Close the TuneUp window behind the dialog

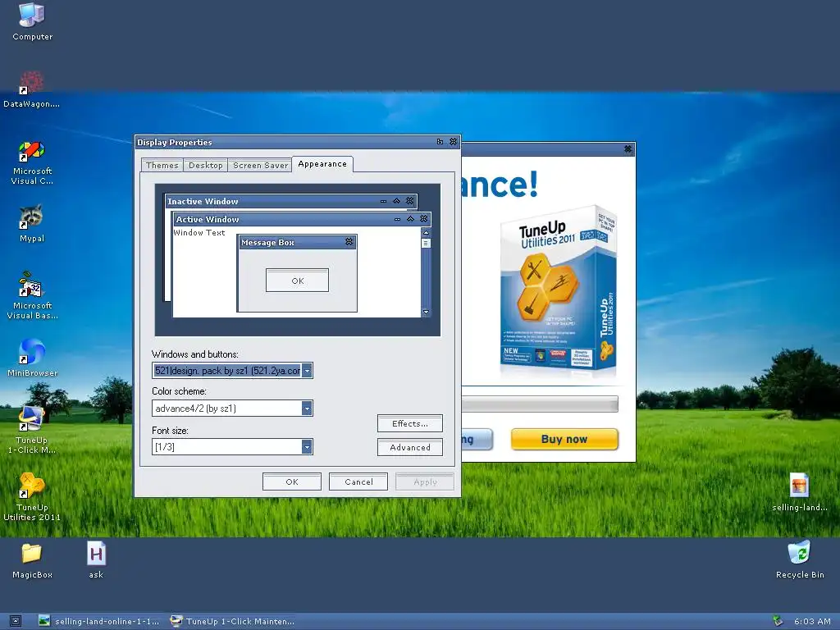(x=628, y=149)
